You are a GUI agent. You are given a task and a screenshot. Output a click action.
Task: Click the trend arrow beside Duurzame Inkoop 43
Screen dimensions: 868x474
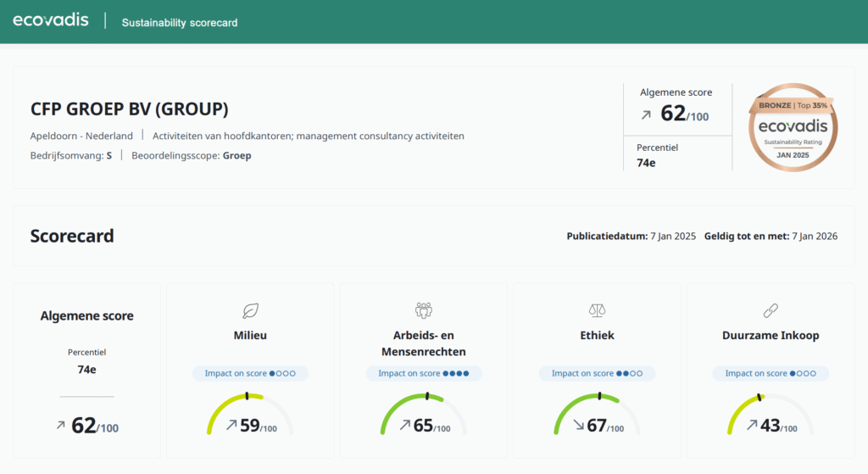pyautogui.click(x=752, y=425)
